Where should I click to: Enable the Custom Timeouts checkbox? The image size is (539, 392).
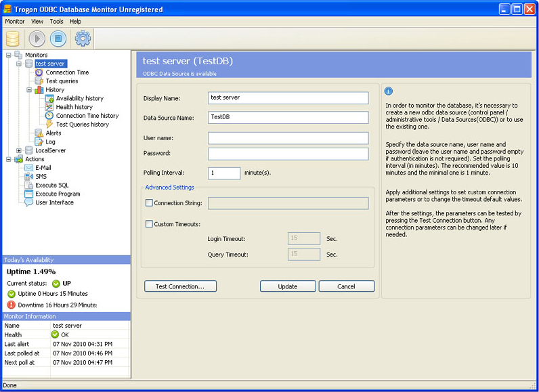coord(150,224)
